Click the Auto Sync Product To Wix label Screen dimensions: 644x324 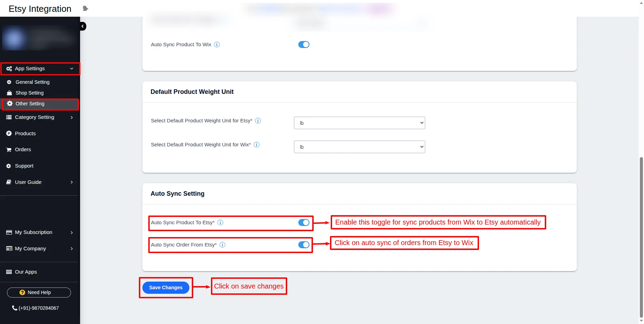tap(181, 44)
